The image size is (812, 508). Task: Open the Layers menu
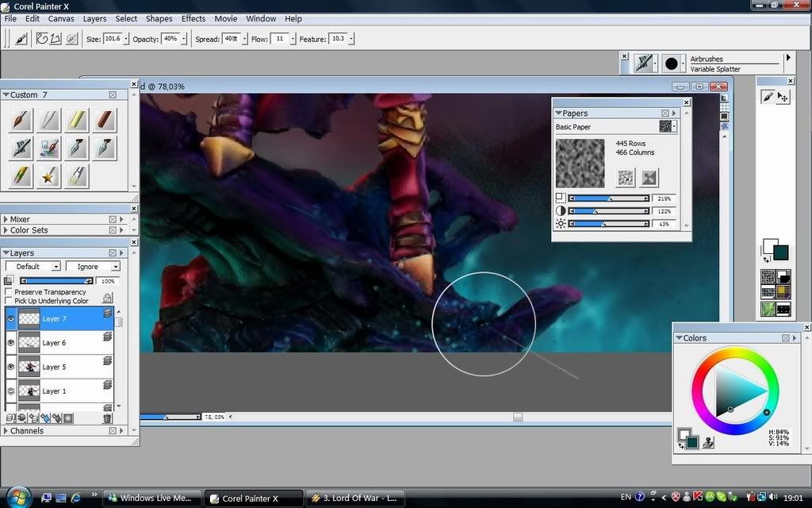click(x=95, y=19)
